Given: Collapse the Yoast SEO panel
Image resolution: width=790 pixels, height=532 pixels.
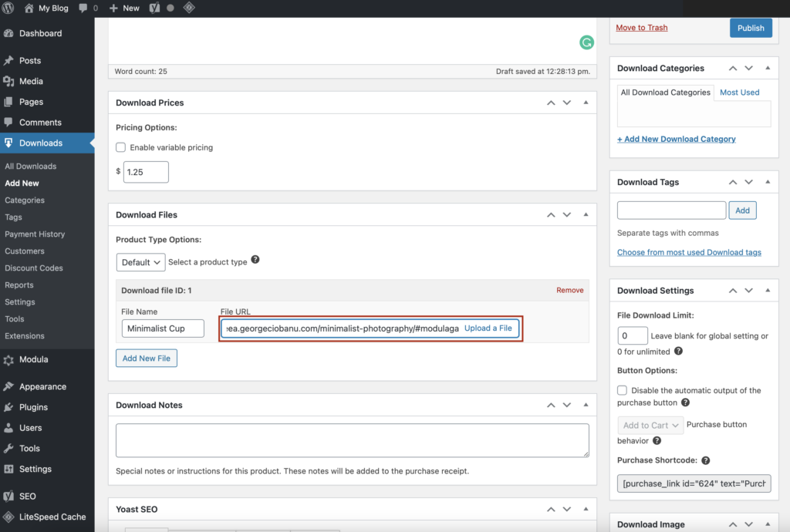Looking at the screenshot, I should (586, 510).
